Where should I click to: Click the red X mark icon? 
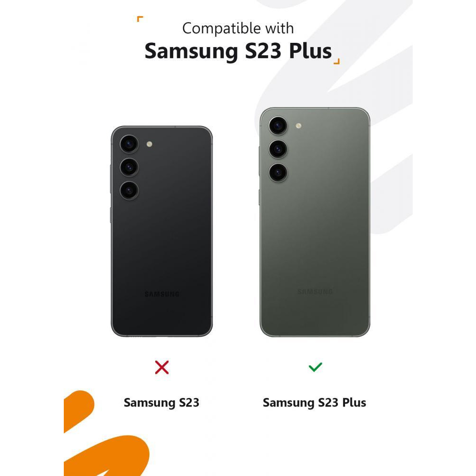pyautogui.click(x=162, y=367)
